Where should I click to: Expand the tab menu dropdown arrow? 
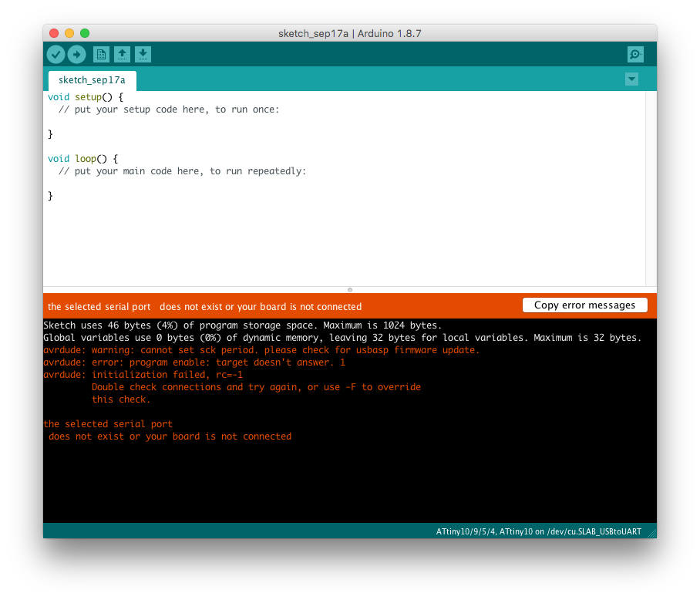631,79
